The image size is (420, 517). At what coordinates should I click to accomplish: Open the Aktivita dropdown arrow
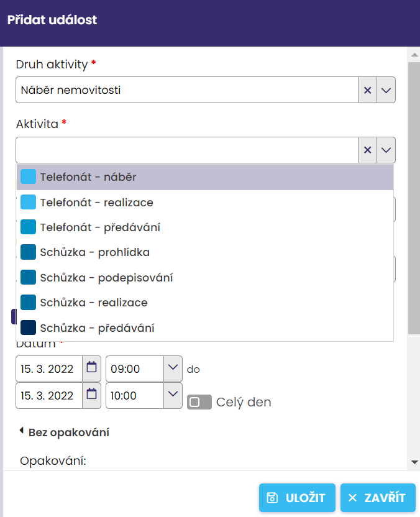tap(386, 150)
